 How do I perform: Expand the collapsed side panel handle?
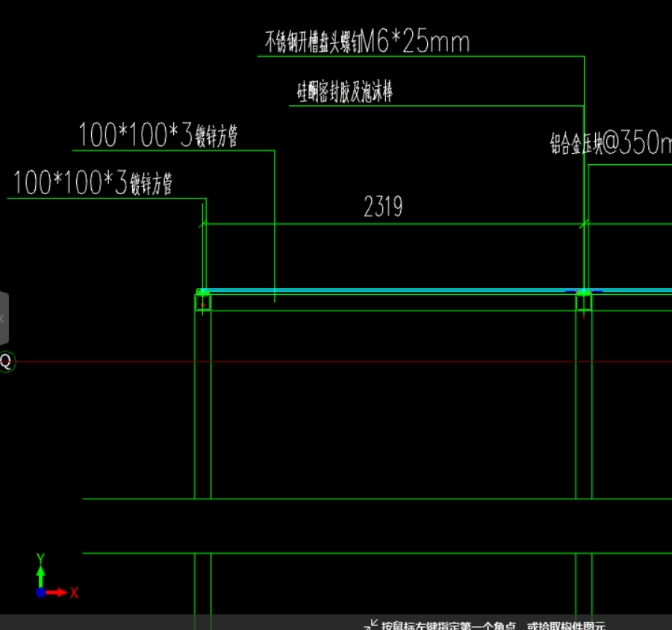[x=4, y=319]
